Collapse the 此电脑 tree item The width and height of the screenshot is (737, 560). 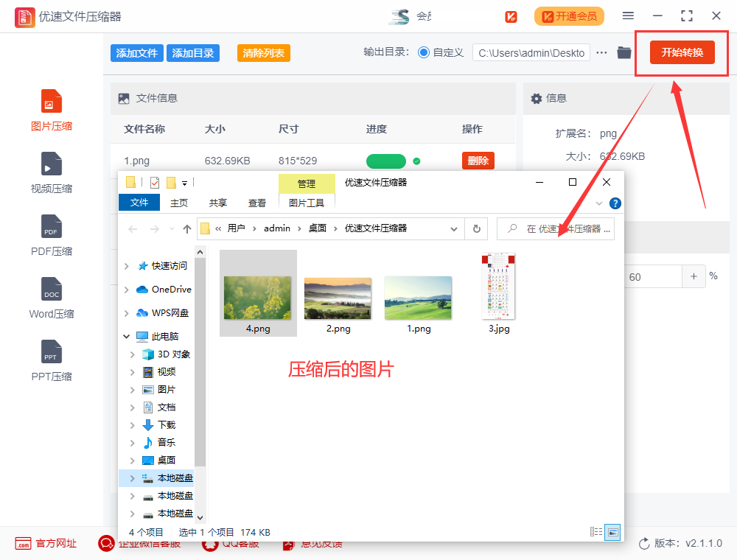[125, 335]
